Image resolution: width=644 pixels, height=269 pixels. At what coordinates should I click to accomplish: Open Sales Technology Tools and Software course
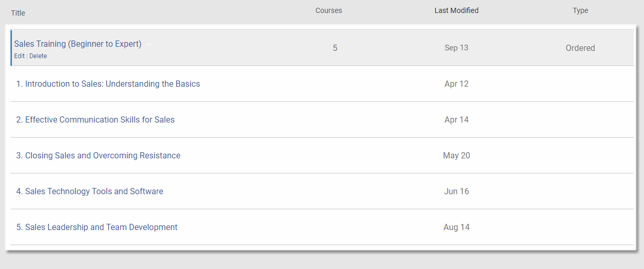(89, 191)
